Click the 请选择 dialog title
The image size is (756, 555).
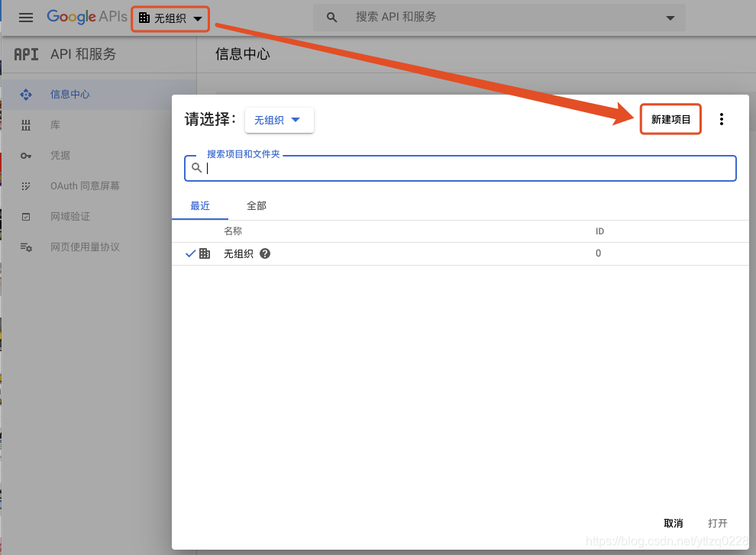point(211,119)
